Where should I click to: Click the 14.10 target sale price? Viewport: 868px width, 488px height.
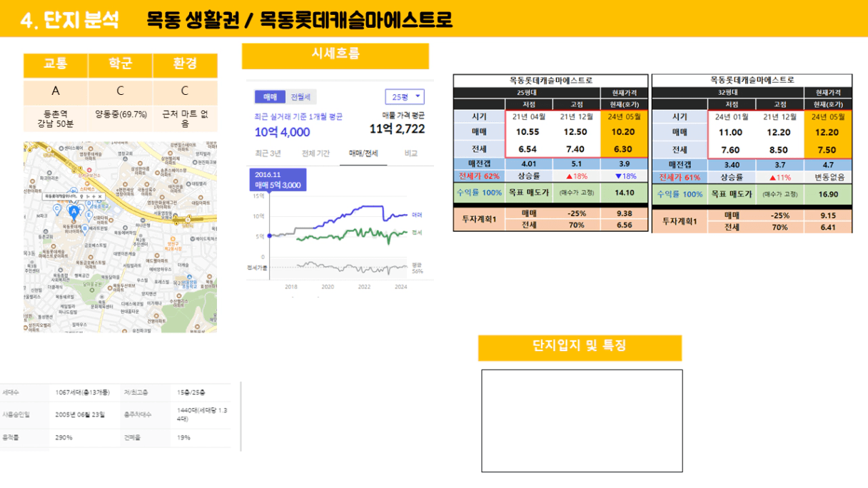pos(624,193)
